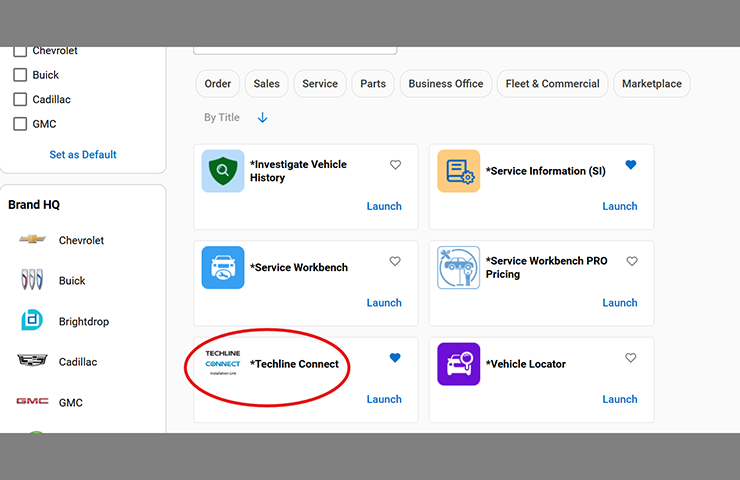Open GMC Brand HQ red logo
The image size is (740, 480).
32,401
